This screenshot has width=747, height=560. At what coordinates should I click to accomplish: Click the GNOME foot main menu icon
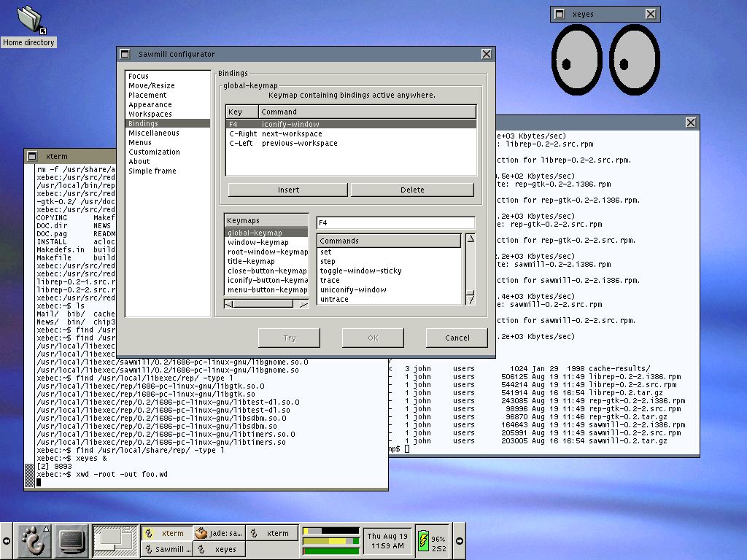(x=34, y=540)
